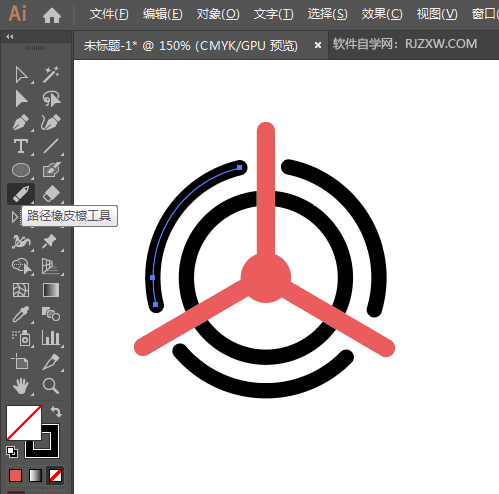Select the Path Eraser pencil tool

(21, 194)
